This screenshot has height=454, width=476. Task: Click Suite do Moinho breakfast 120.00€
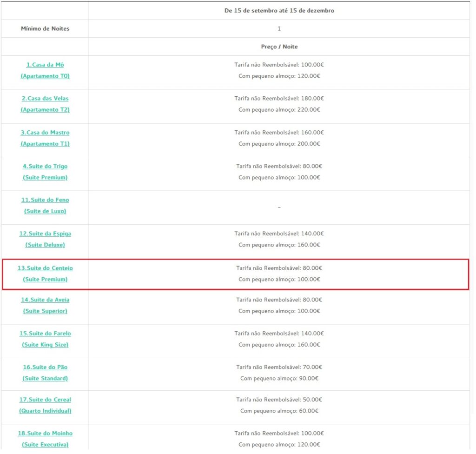pyautogui.click(x=279, y=445)
